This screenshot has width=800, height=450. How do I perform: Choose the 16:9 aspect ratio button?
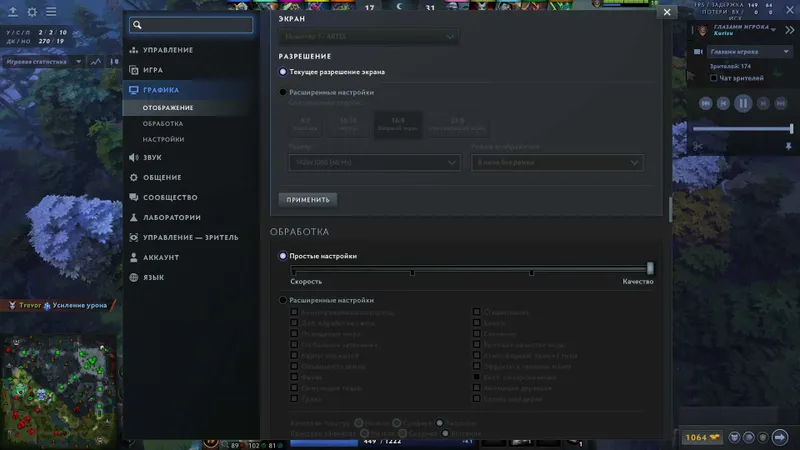(x=398, y=124)
